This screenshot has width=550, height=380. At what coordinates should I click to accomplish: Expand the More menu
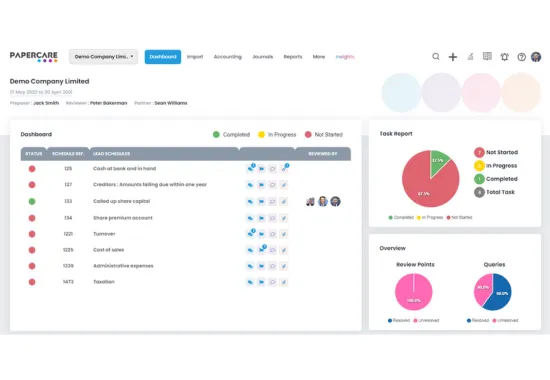pos(318,56)
